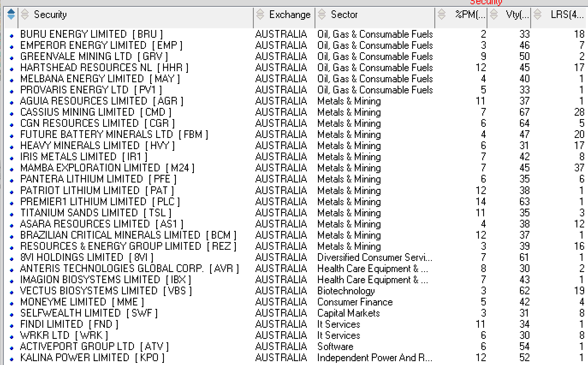Click the blue bullet icon for WRKR LTD
Viewport: 588px width, 365px height.
12,336
